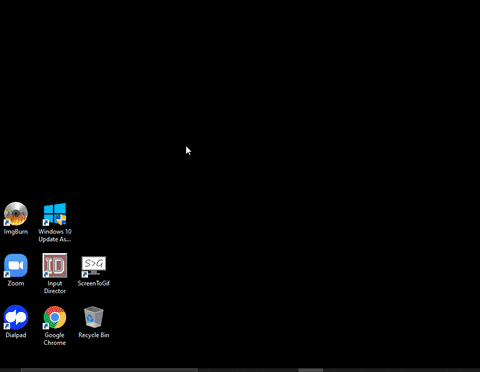Select the Zoom camera icon

(16, 266)
